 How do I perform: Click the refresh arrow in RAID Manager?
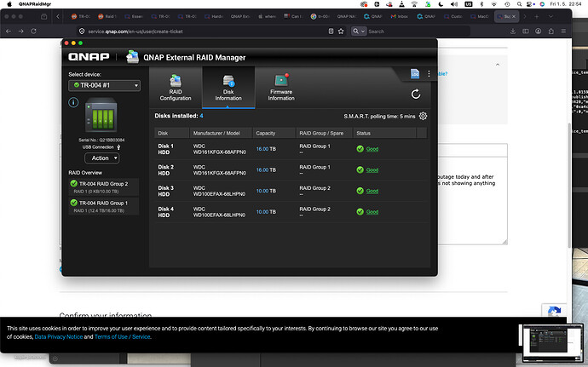click(x=416, y=95)
